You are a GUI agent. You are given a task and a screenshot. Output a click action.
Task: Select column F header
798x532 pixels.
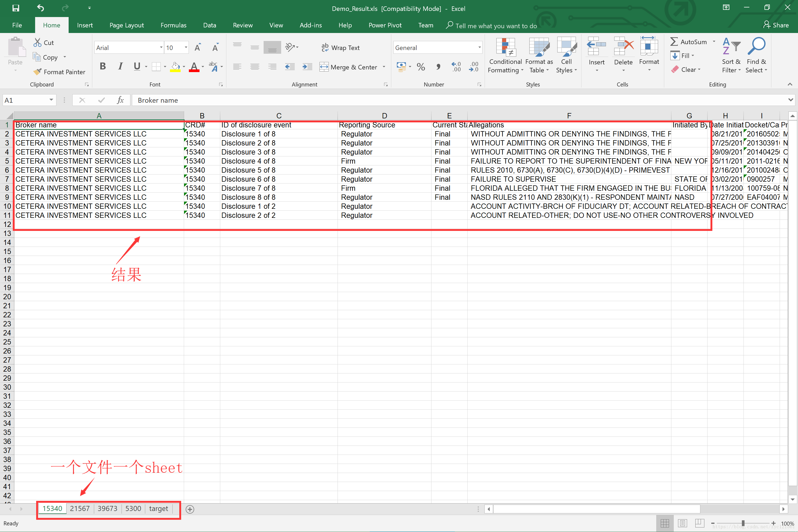click(x=569, y=116)
